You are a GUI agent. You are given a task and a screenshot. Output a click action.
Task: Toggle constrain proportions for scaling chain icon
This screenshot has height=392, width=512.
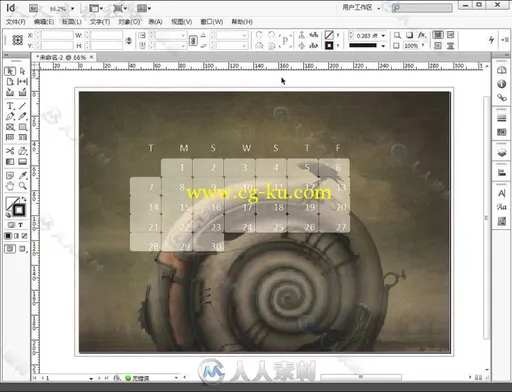point(193,40)
